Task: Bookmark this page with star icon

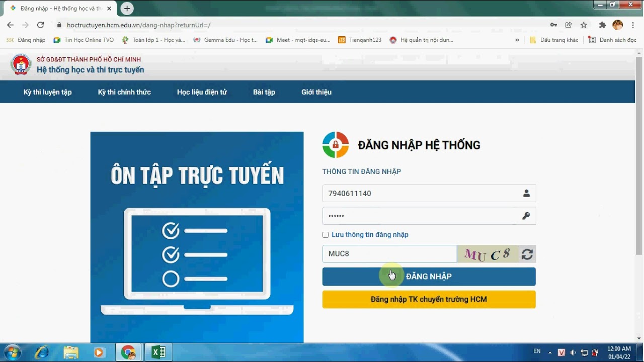Action: [584, 25]
